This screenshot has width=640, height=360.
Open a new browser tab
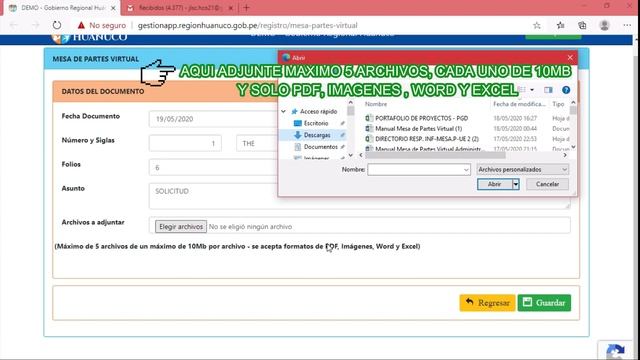click(246, 8)
